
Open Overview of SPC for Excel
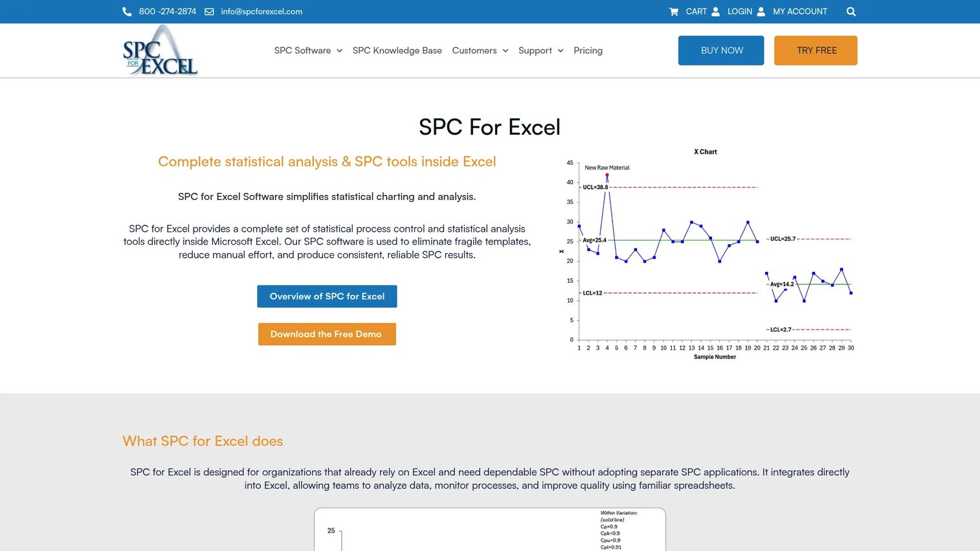point(327,297)
